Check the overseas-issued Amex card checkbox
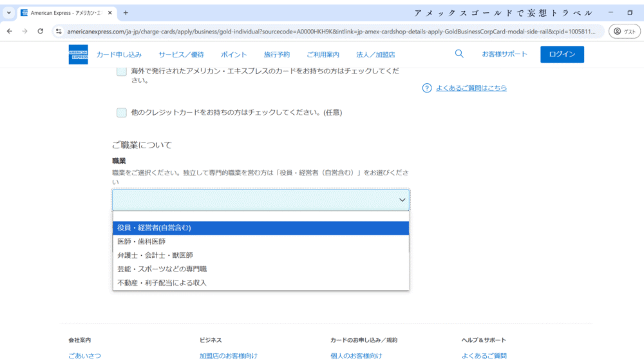 tap(122, 71)
